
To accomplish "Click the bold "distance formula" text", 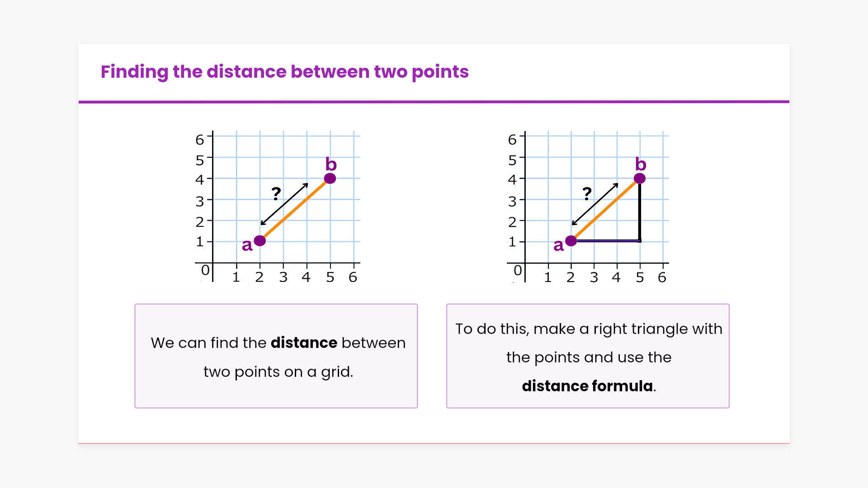I will coord(587,386).
